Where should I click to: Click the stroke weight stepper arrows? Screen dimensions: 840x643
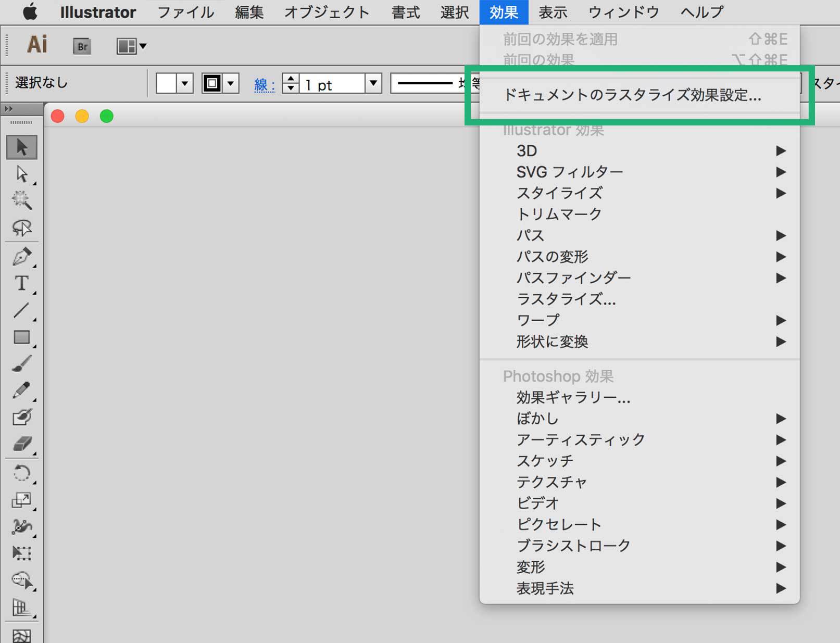(x=291, y=83)
